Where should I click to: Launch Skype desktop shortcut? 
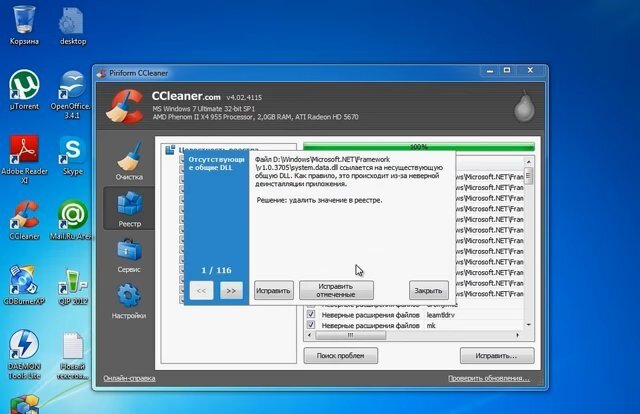73,156
